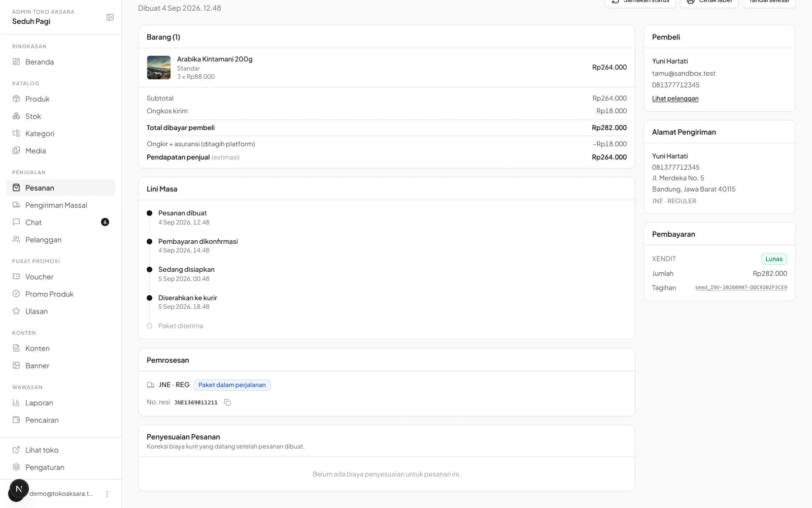Click the Lihat pelanggan link

point(675,99)
